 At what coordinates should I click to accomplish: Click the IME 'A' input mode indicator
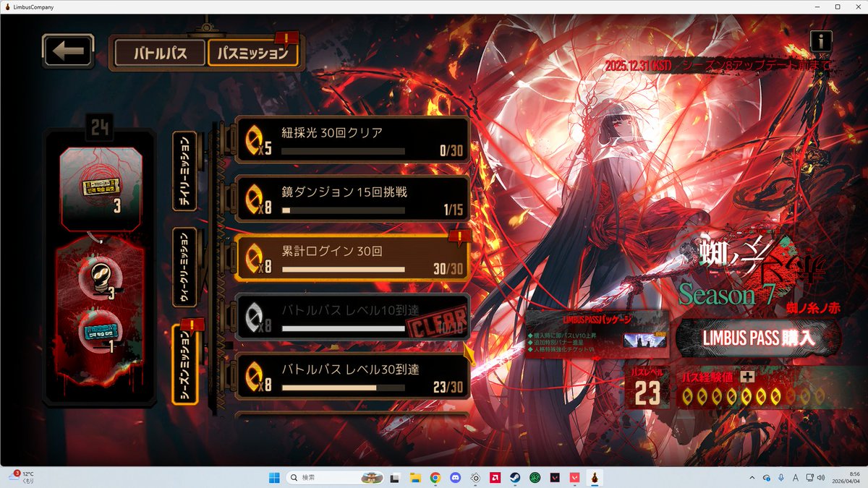tap(796, 478)
